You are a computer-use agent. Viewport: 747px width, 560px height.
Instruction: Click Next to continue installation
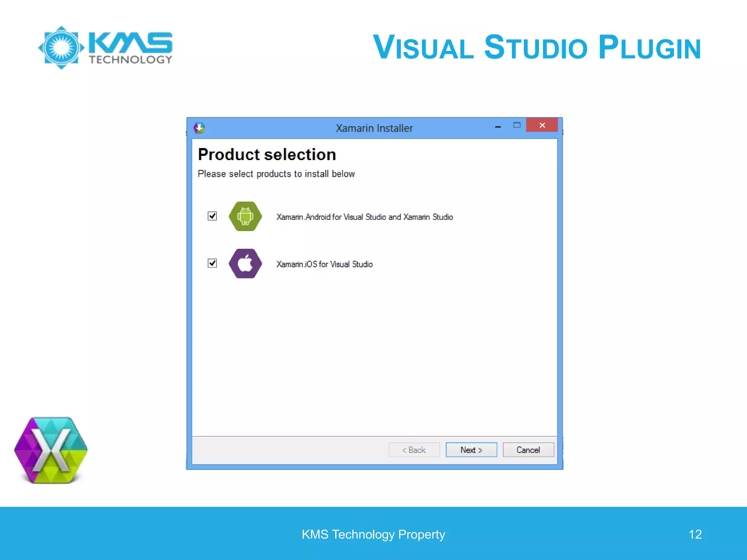coord(471,450)
